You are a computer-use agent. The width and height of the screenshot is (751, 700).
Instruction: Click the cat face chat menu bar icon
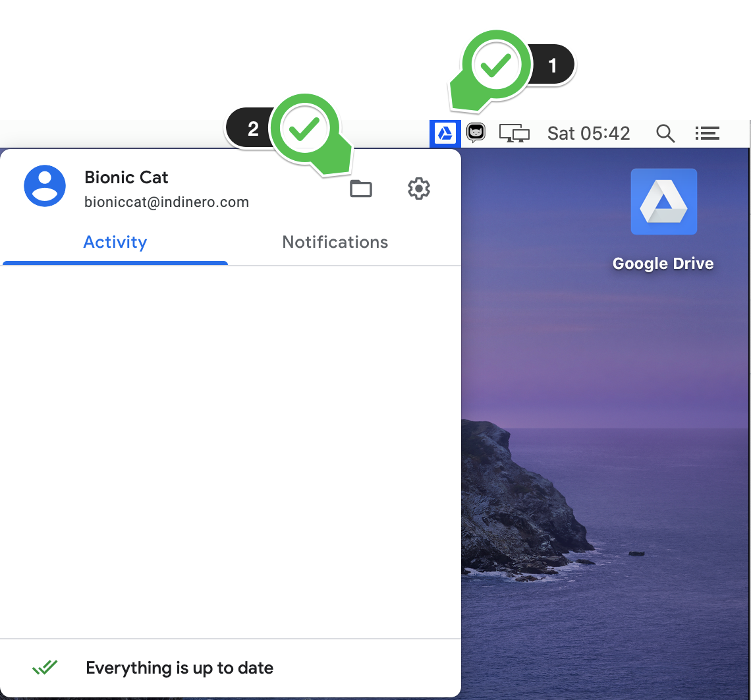(476, 132)
